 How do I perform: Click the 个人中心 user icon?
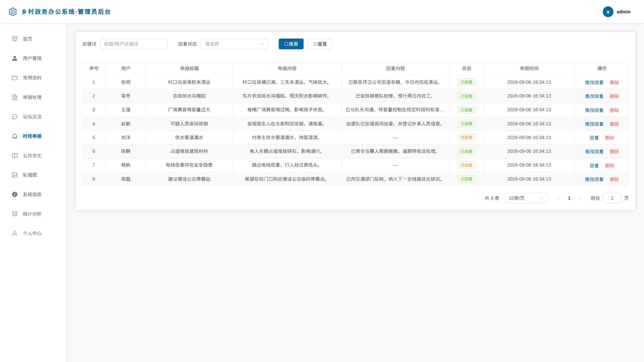15,233
